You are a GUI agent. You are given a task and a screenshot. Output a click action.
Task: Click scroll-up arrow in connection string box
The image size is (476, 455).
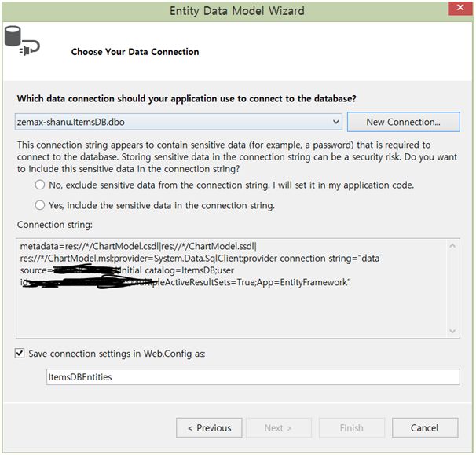coord(452,246)
